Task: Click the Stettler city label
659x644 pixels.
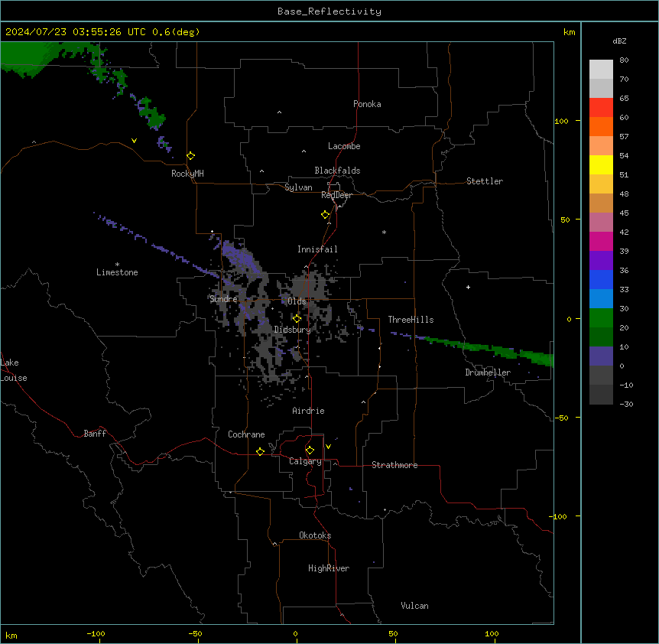Action: click(485, 181)
